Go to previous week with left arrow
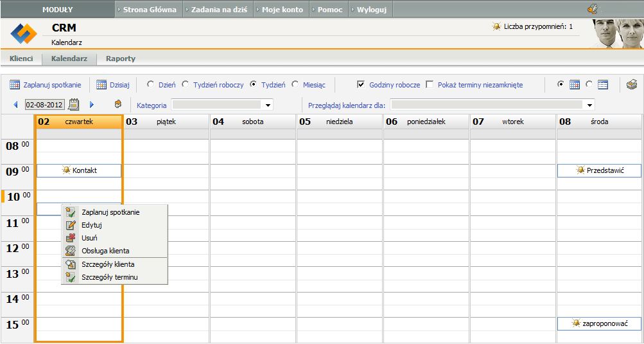Screen dimensions: 644x344 [x=16, y=105]
